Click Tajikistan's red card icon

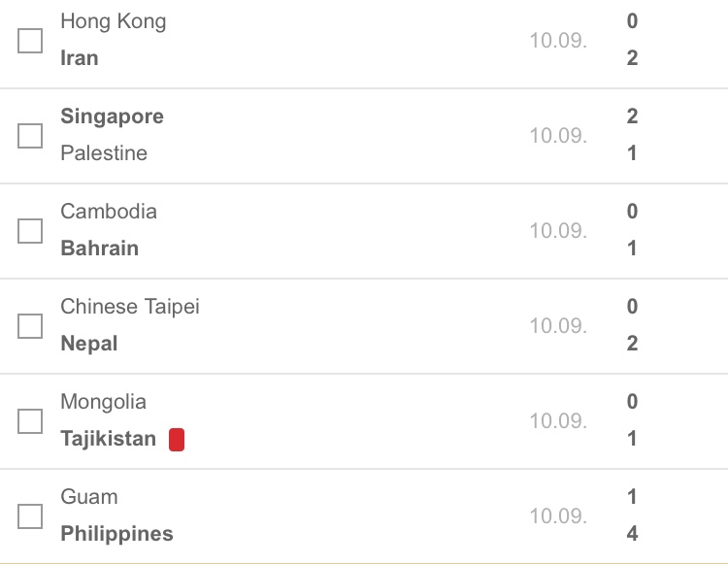point(177,439)
